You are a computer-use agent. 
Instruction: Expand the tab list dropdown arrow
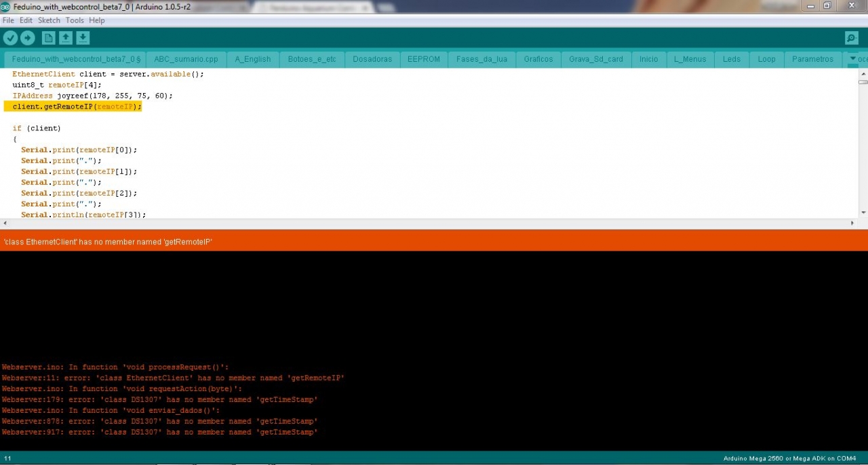pyautogui.click(x=853, y=59)
